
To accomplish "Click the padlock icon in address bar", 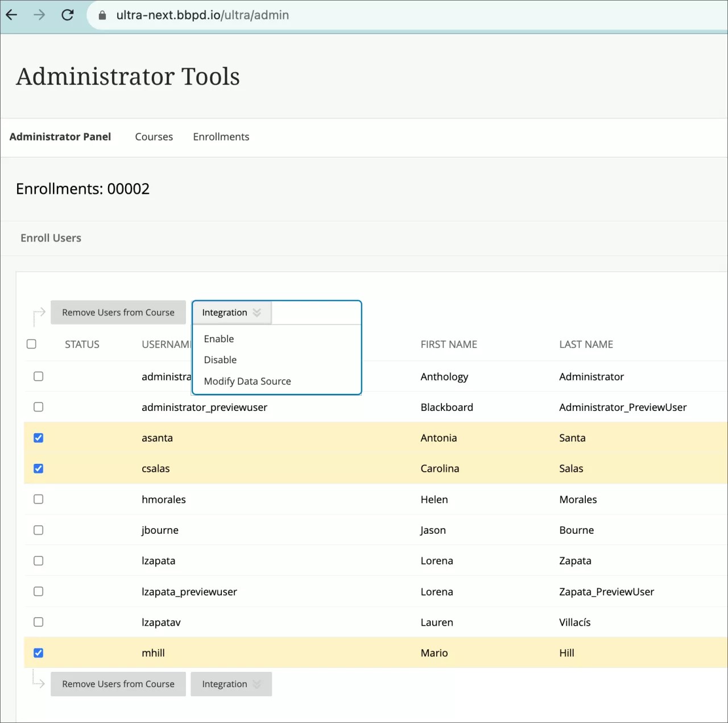I will [x=101, y=15].
